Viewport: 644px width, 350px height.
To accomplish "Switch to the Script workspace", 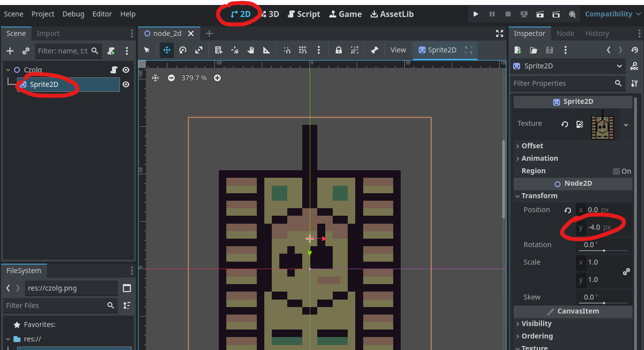I will coord(304,14).
